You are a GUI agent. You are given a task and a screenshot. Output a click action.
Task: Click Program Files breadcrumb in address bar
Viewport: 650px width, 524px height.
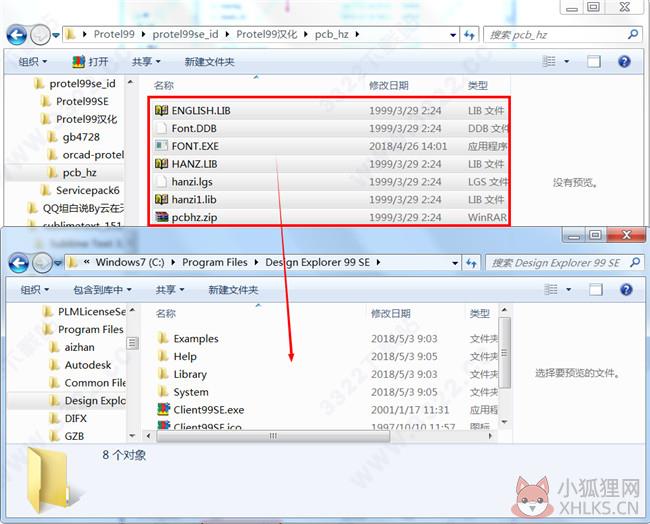(215, 262)
